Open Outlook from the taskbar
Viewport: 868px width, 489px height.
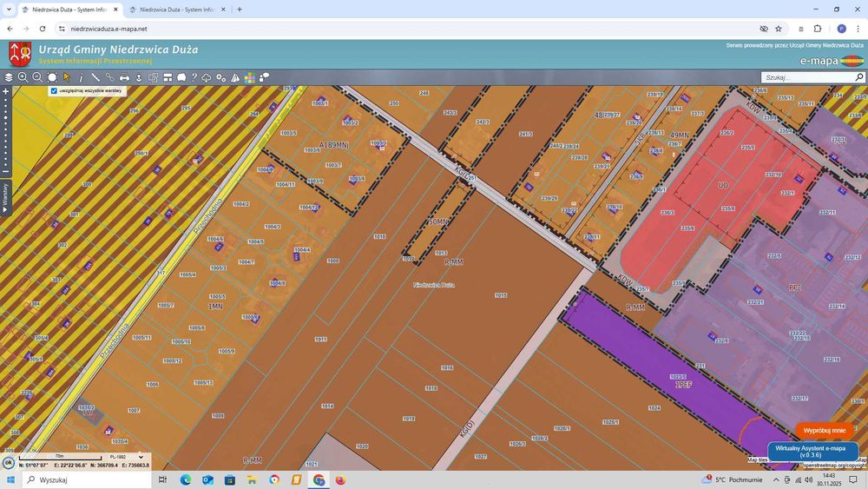click(207, 479)
